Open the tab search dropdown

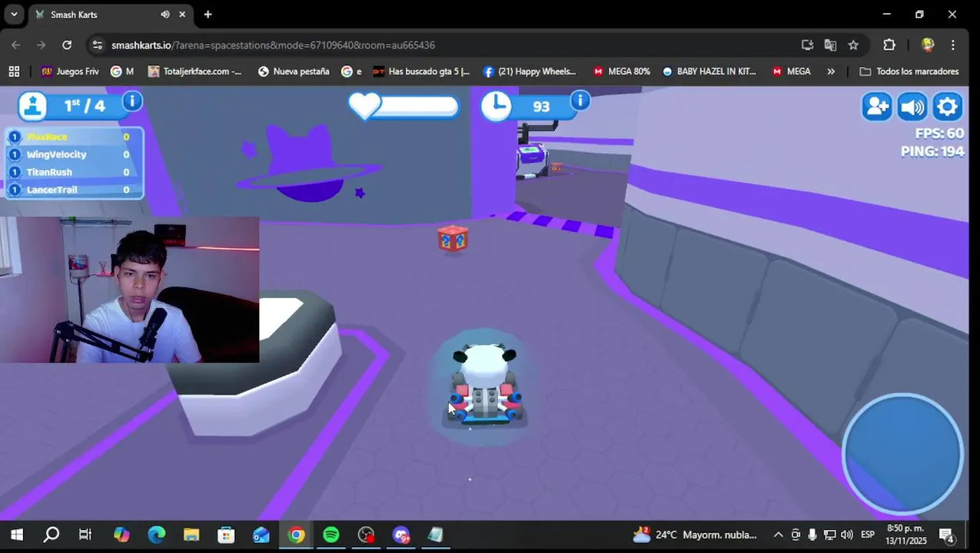click(x=14, y=15)
